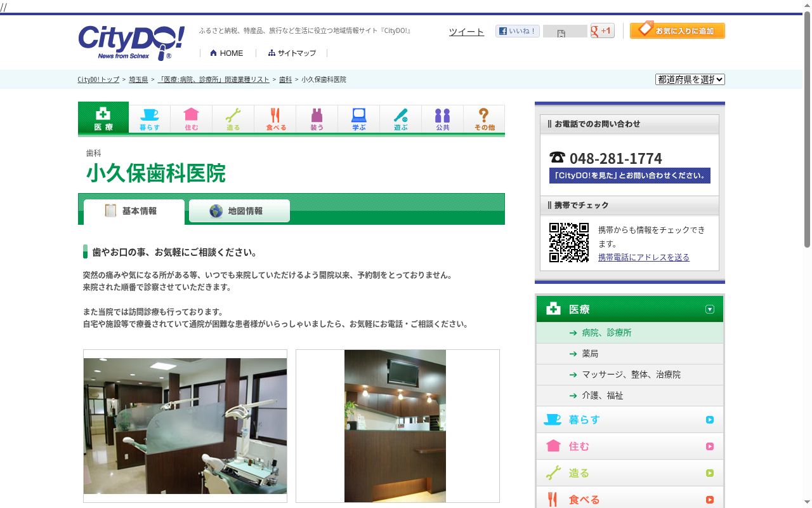Open the 歯科 breadcrumb link
The image size is (812, 508).
[x=285, y=80]
